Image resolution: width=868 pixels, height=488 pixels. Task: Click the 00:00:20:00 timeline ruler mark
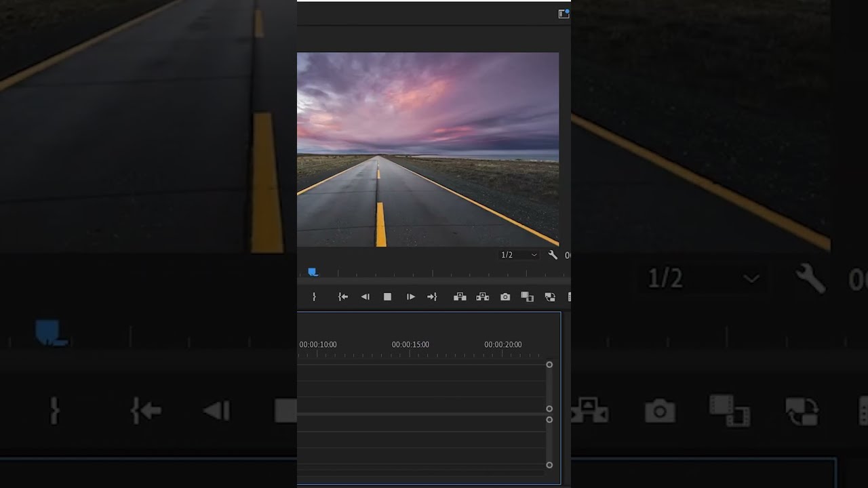pyautogui.click(x=503, y=344)
